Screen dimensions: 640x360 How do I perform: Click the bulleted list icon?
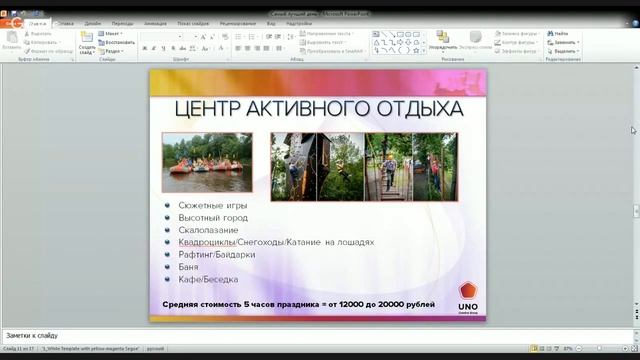[239, 37]
